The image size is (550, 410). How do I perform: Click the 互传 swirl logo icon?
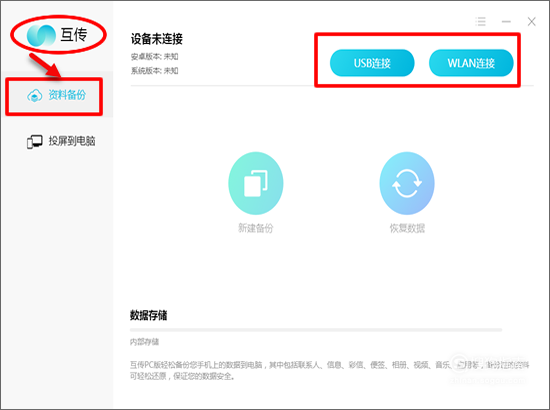coord(41,35)
